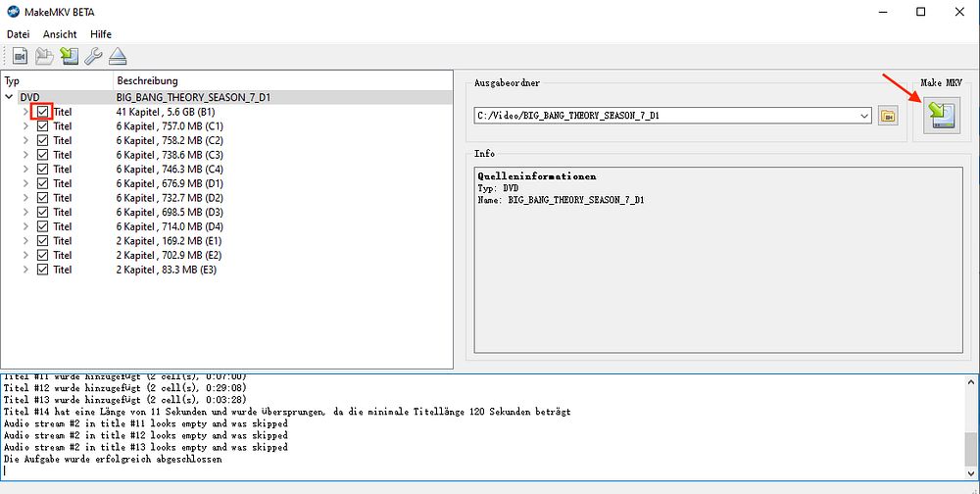Maximize the MakeMKV window
The image size is (980, 494).
pyautogui.click(x=920, y=12)
